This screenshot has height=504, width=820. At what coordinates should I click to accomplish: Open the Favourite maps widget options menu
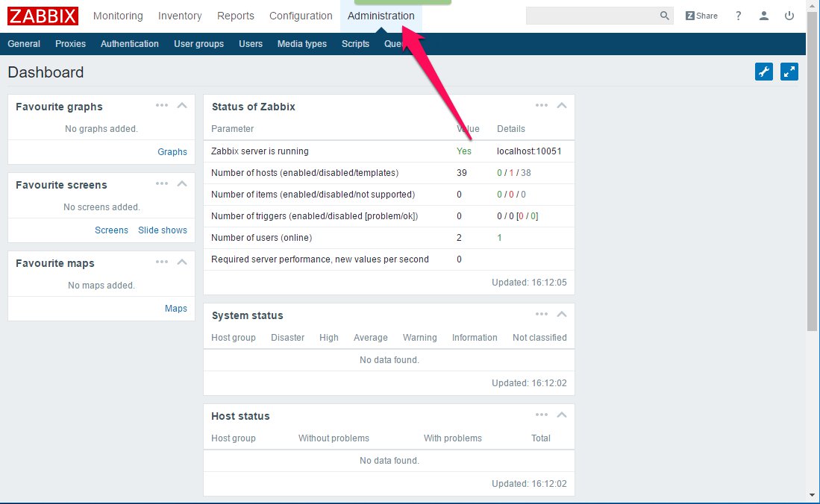tap(162, 262)
